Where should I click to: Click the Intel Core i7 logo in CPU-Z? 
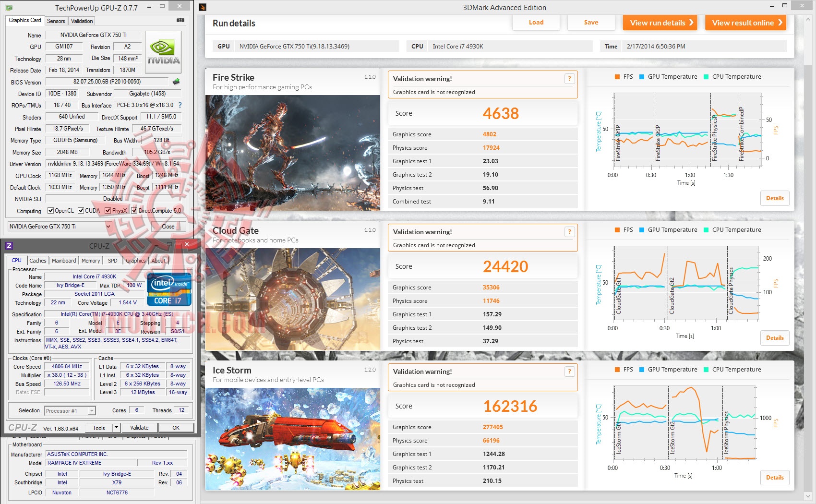(x=169, y=289)
